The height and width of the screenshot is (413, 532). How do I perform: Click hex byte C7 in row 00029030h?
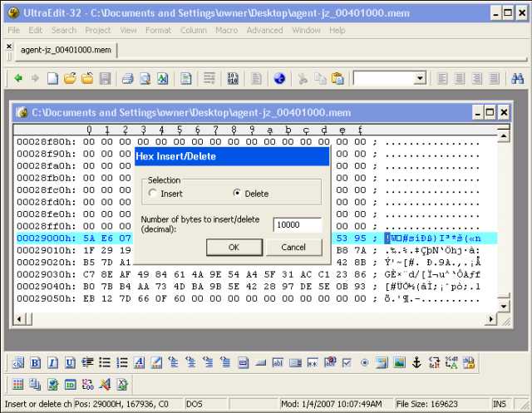click(x=89, y=275)
